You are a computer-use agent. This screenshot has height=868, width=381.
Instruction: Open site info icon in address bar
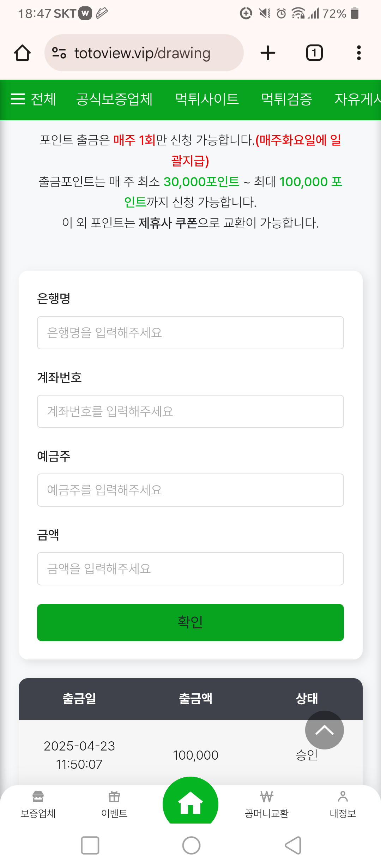pos(59,53)
